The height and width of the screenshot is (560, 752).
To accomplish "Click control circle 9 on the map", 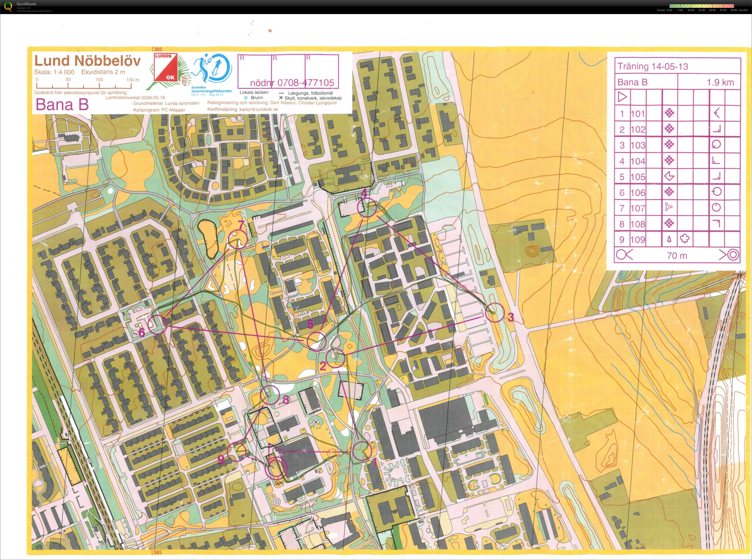I will pyautogui.click(x=237, y=452).
